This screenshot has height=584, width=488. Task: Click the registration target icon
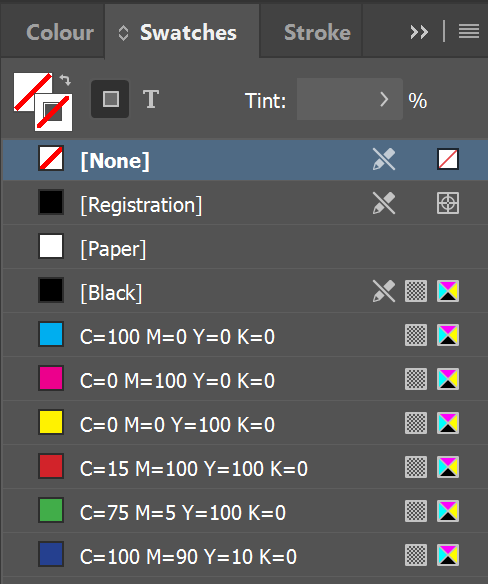click(x=448, y=203)
